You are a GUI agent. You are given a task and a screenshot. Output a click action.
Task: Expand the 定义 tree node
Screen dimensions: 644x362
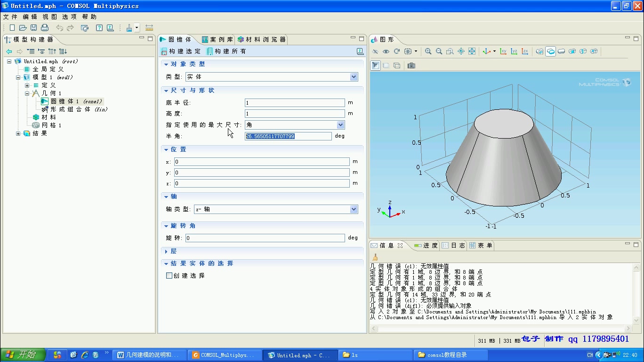pyautogui.click(x=27, y=85)
